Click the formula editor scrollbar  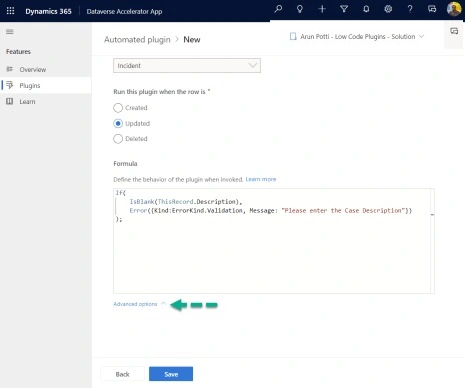432,241
